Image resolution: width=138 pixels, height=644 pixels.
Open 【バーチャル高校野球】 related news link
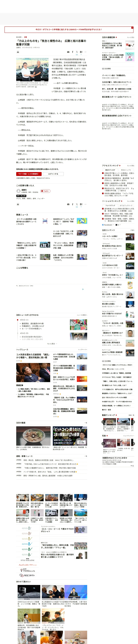pyautogui.click(x=26, y=222)
